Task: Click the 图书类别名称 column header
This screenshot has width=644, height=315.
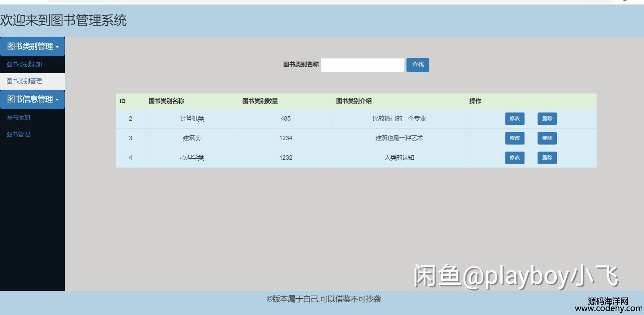Action: pos(192,101)
